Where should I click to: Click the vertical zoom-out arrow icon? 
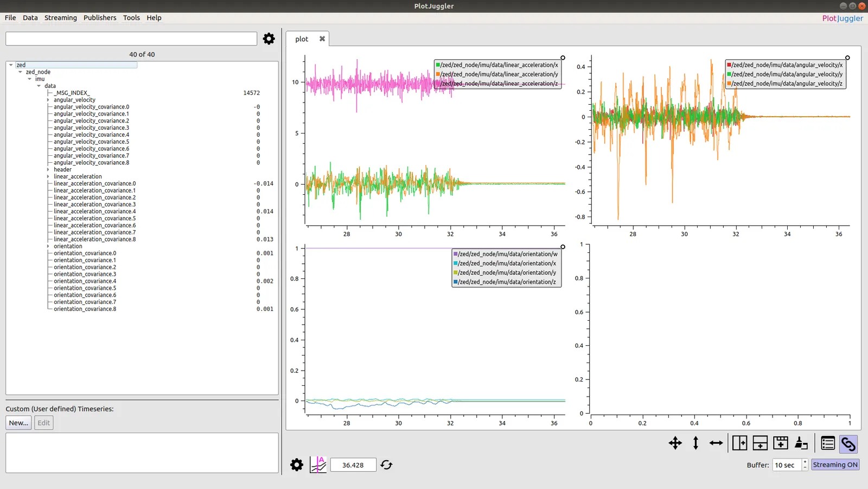[695, 443]
